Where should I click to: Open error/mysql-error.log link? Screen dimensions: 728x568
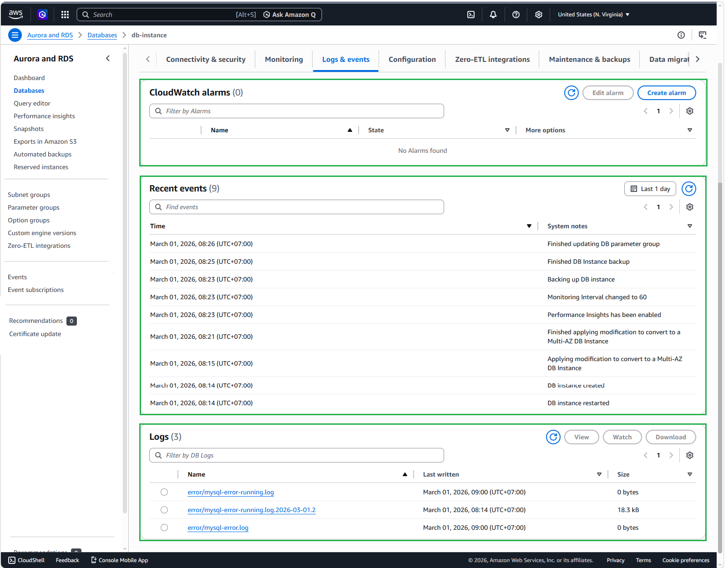click(x=218, y=528)
